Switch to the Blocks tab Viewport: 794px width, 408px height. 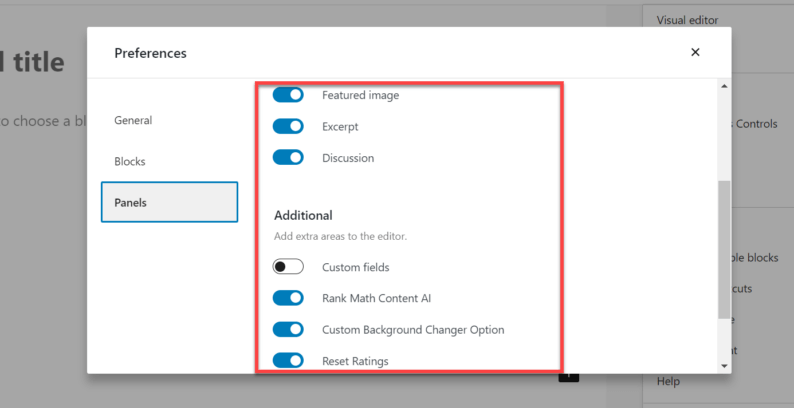(x=130, y=161)
